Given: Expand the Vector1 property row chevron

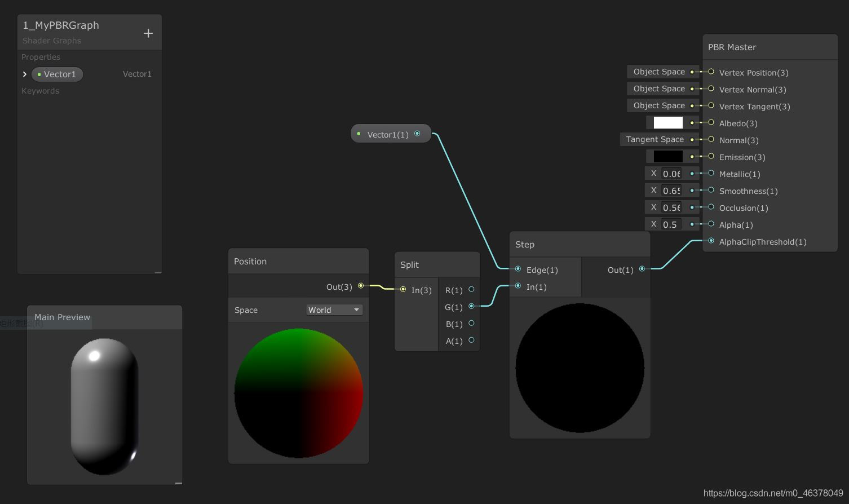Looking at the screenshot, I should [x=25, y=74].
